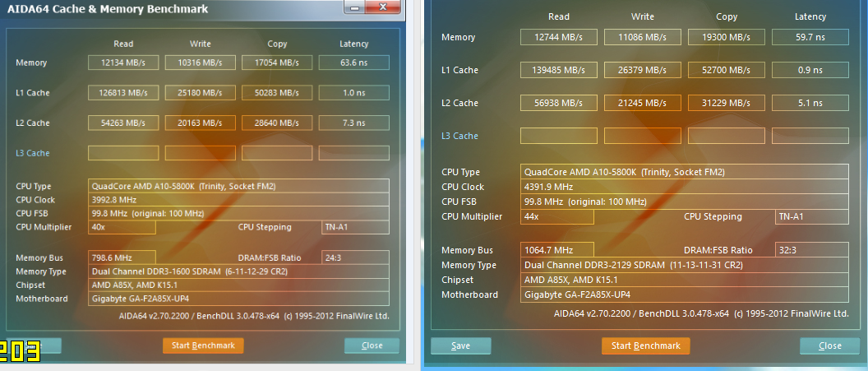Click the blue L3 Cache label in the right window
Image resolution: width=868 pixels, height=371 pixels.
tap(460, 136)
